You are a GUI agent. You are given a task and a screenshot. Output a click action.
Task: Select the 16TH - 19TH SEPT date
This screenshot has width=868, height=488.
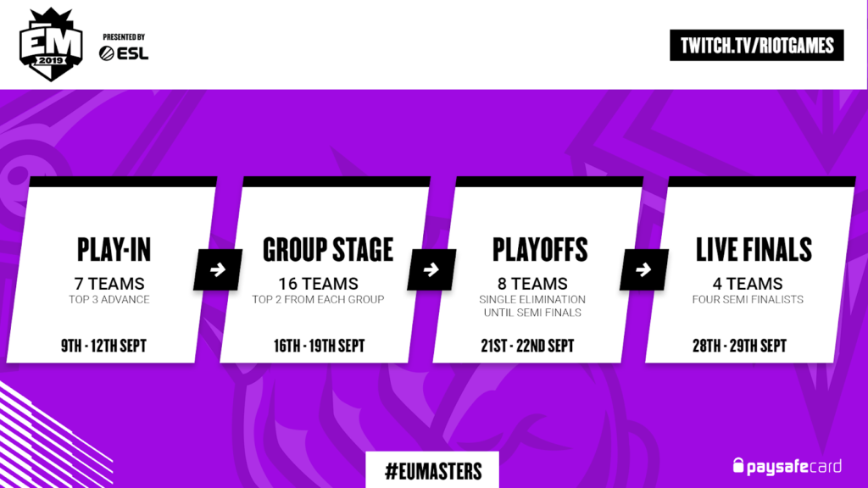[x=319, y=346]
